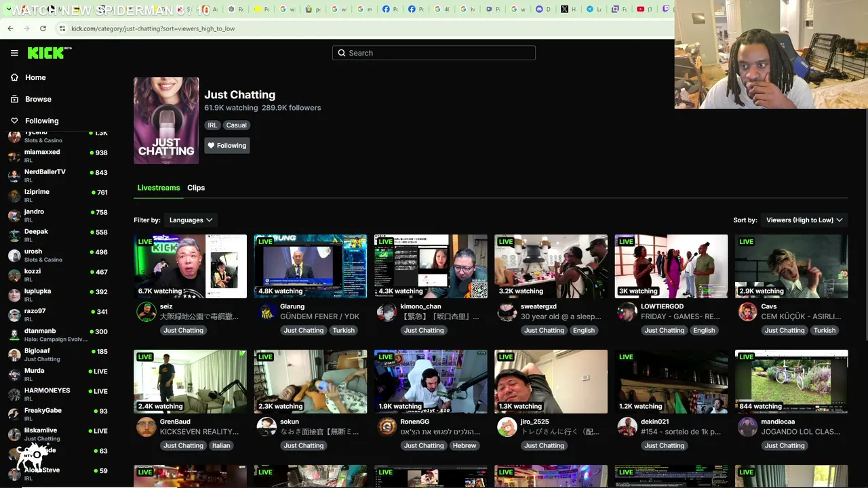Open dekin021's channel avatar
The width and height of the screenshot is (868, 488).
coord(628,427)
